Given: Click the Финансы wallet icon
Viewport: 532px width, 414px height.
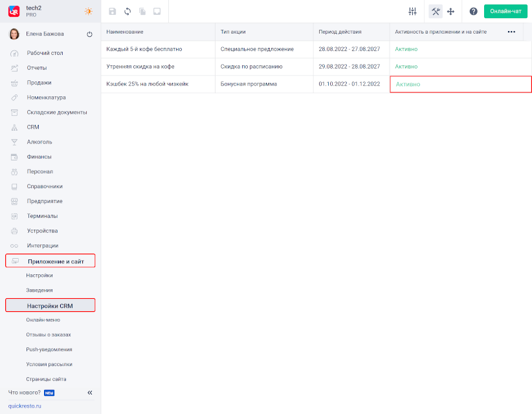Looking at the screenshot, I should coord(14,157).
